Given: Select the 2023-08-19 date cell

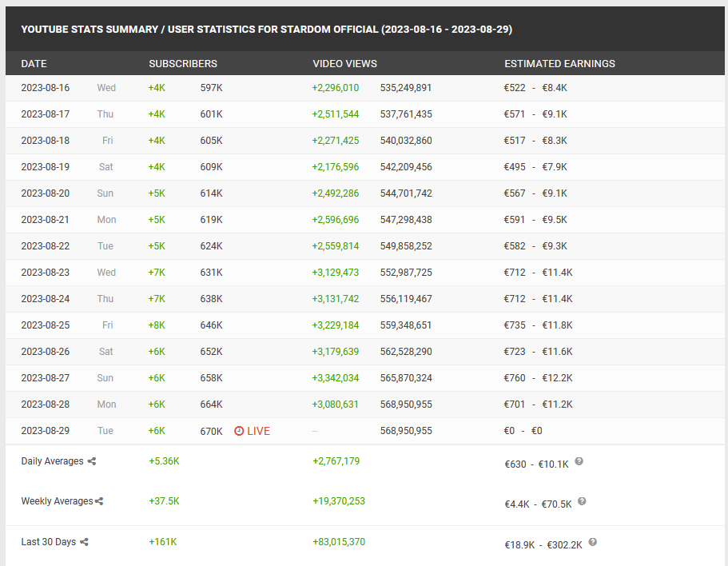Looking at the screenshot, I should tap(45, 167).
